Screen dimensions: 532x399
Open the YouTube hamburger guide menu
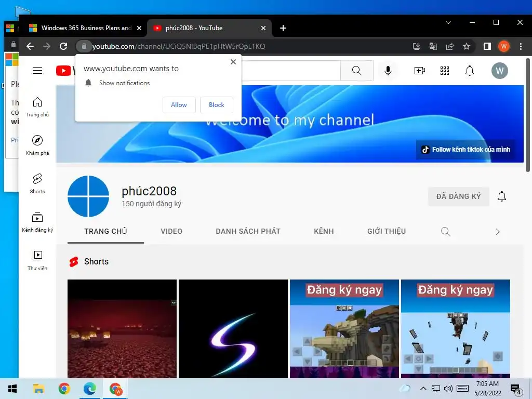37,71
